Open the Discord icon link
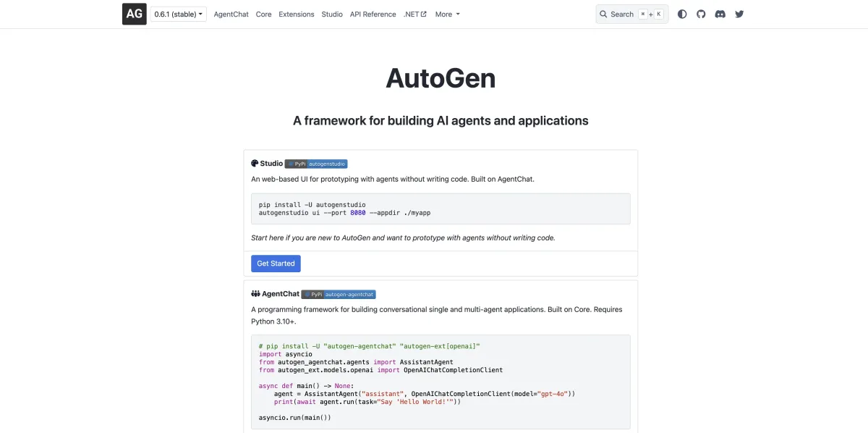The width and height of the screenshot is (868, 433). click(720, 14)
